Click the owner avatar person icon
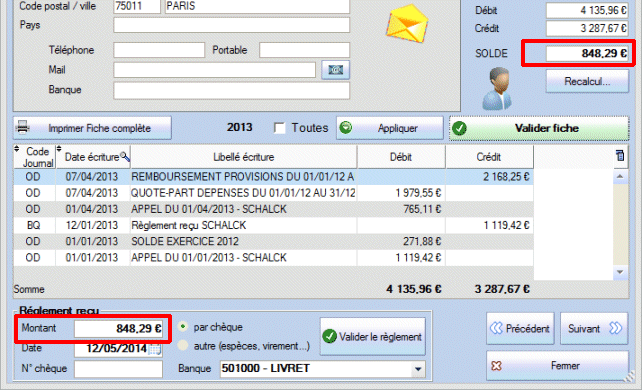The image size is (642, 390). pyautogui.click(x=497, y=89)
